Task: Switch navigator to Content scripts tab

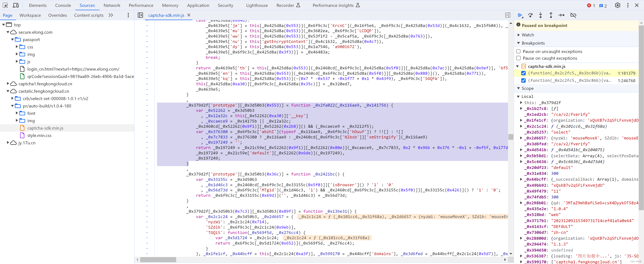Action: pos(89,15)
